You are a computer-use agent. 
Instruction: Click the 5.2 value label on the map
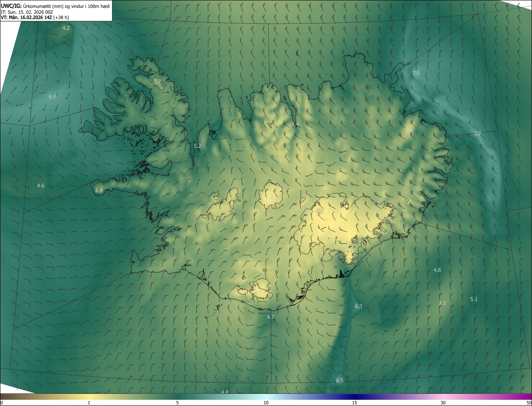click(x=197, y=146)
